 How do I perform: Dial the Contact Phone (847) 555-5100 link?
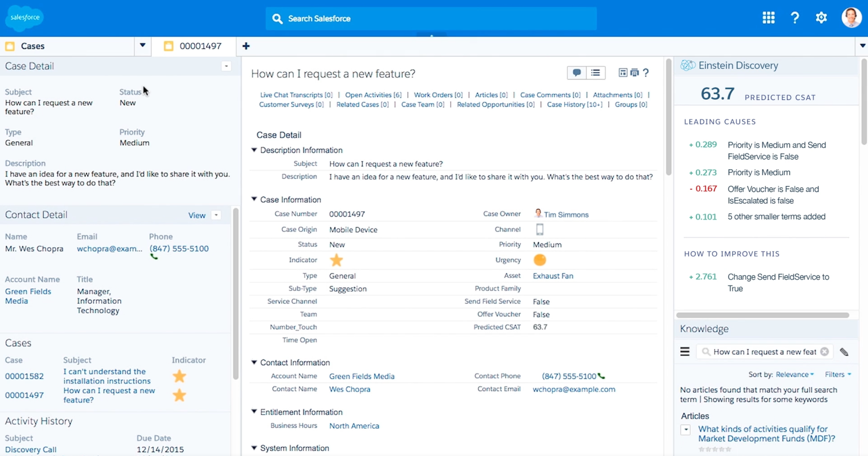pyautogui.click(x=569, y=376)
